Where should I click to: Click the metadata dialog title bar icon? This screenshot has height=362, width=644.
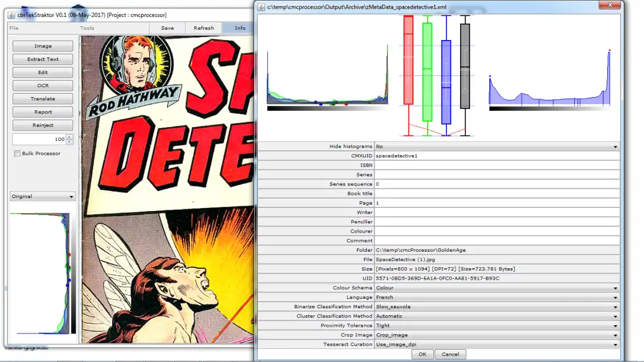pos(261,7)
